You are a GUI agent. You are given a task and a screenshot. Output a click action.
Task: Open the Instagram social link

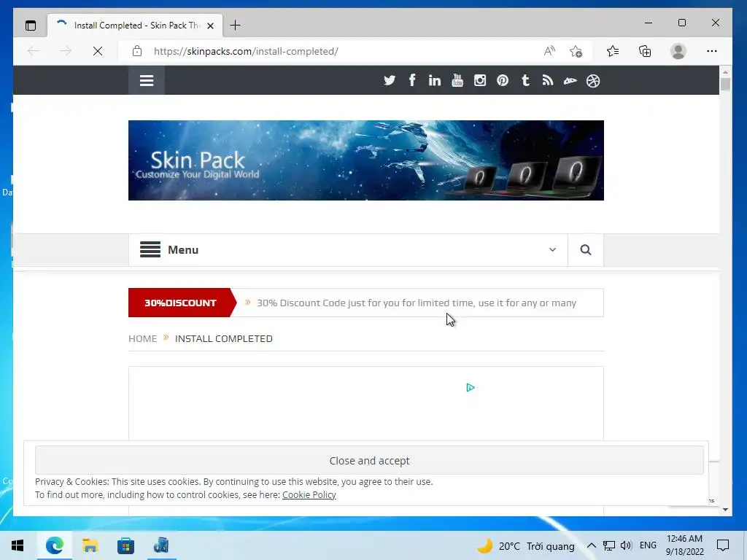click(x=480, y=80)
